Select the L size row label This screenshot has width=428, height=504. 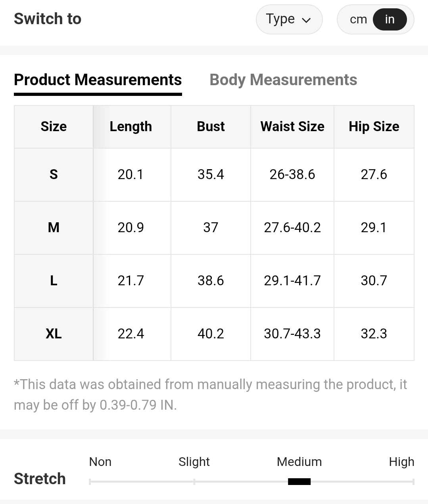point(54,281)
